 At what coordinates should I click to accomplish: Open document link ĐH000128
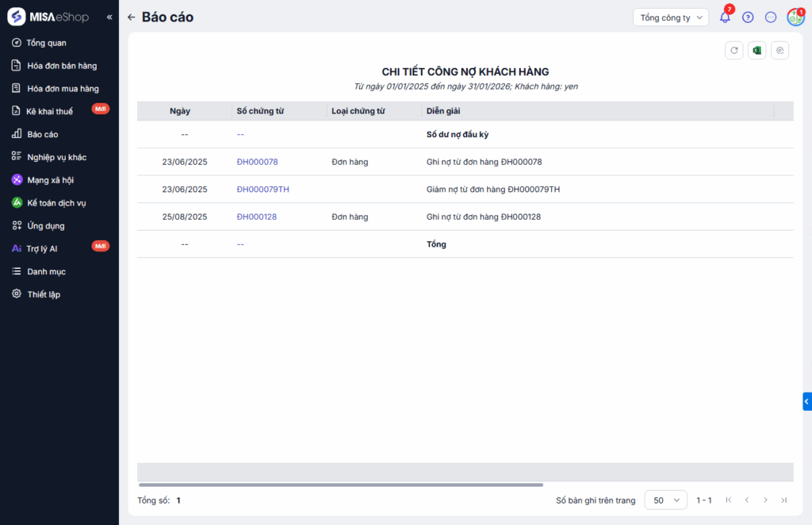pyautogui.click(x=257, y=217)
